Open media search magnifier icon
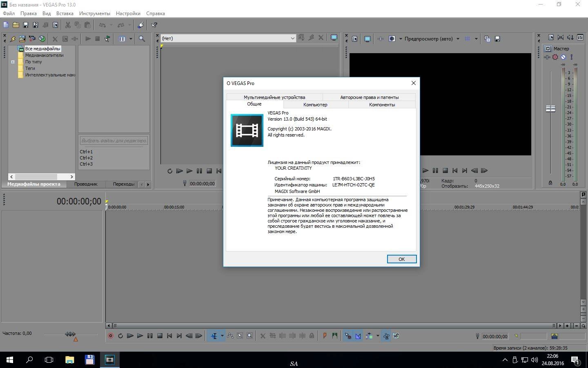 tap(142, 39)
